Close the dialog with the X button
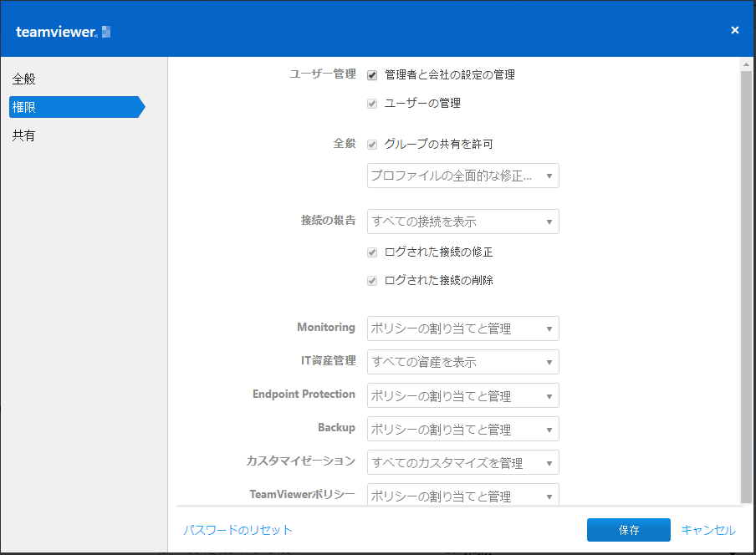Image resolution: width=756 pixels, height=555 pixels. [735, 30]
